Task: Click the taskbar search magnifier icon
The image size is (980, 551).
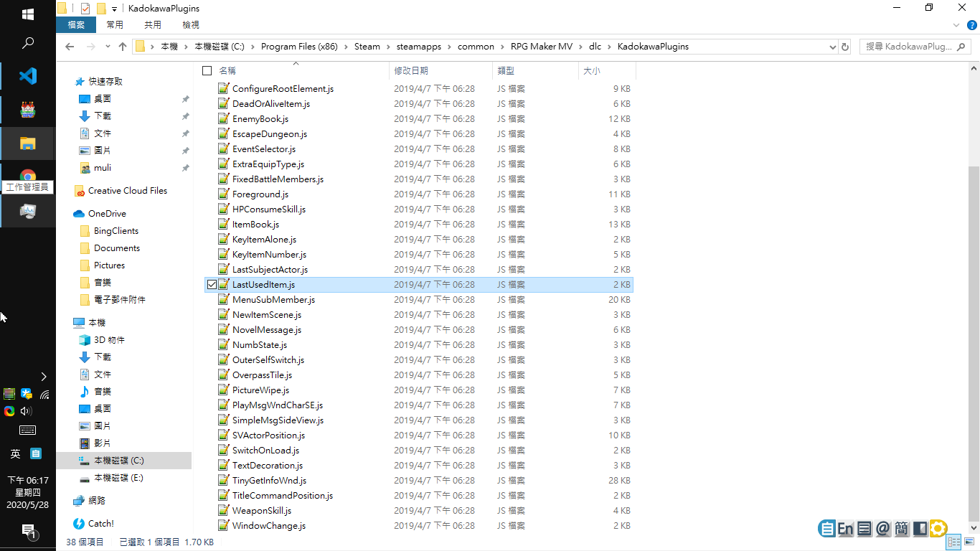Action: click(28, 43)
